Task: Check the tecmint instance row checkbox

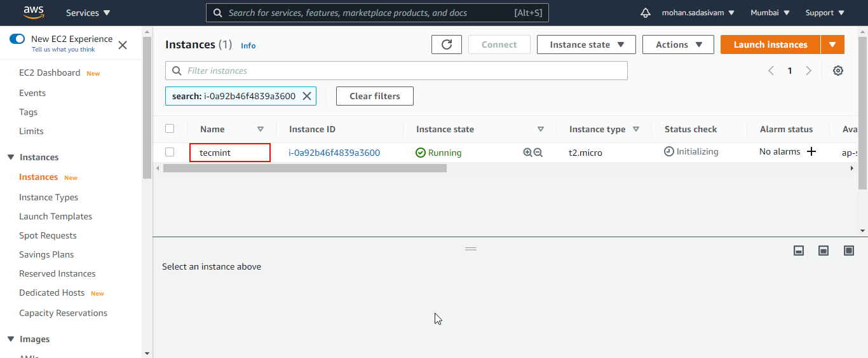Action: point(170,152)
